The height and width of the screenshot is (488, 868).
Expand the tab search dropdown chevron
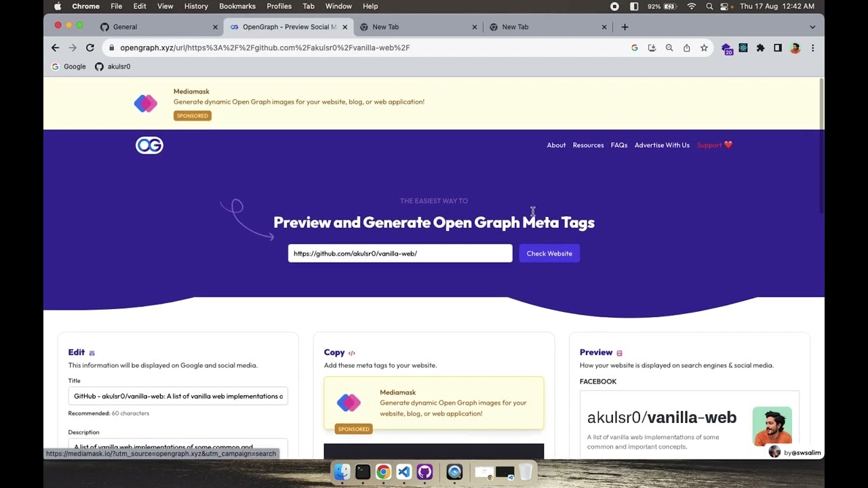click(x=812, y=27)
